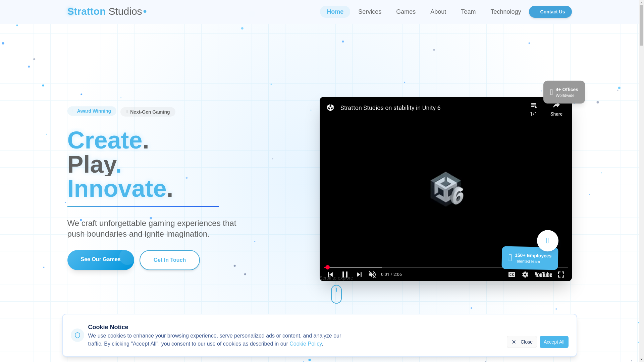Image resolution: width=644 pixels, height=362 pixels.
Task: Click the cookie shield icon
Action: [x=77, y=335]
